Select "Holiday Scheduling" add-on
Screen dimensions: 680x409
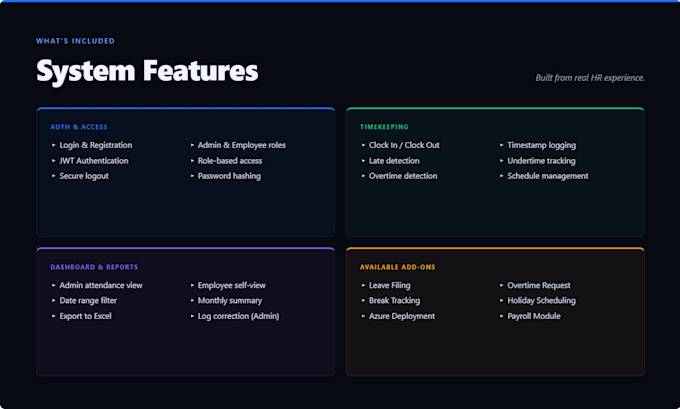point(542,301)
